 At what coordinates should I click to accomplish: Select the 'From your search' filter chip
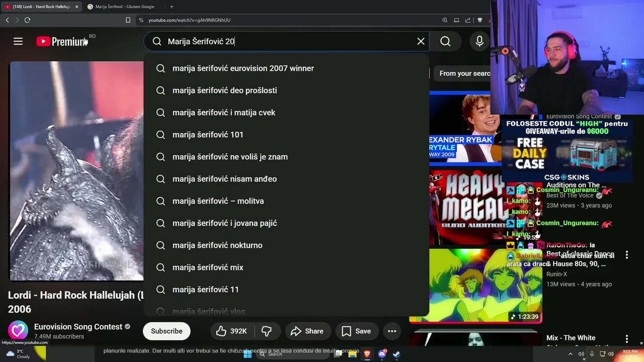click(463, 73)
